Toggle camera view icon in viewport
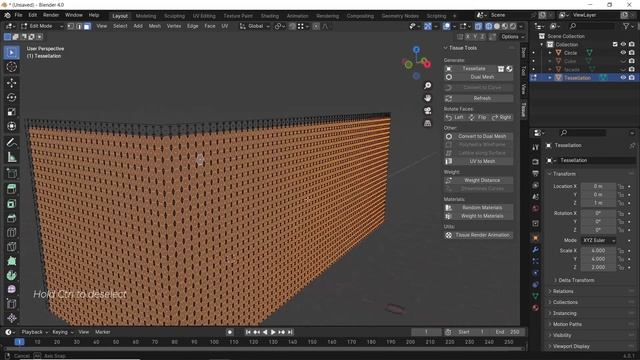The height and width of the screenshot is (360, 640). pyautogui.click(x=427, y=111)
